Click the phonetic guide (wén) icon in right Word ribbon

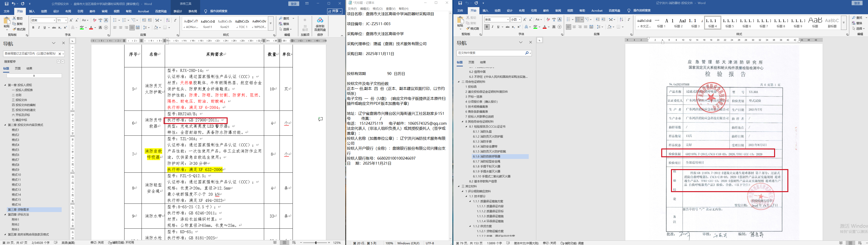point(554,19)
